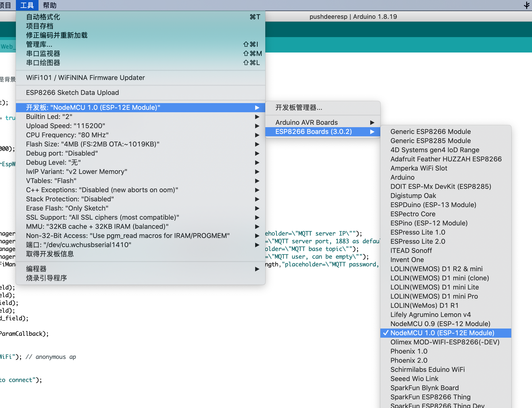Expand the CPU Frequency 80 MHz submenu
This screenshot has width=532, height=408.
tap(141, 135)
